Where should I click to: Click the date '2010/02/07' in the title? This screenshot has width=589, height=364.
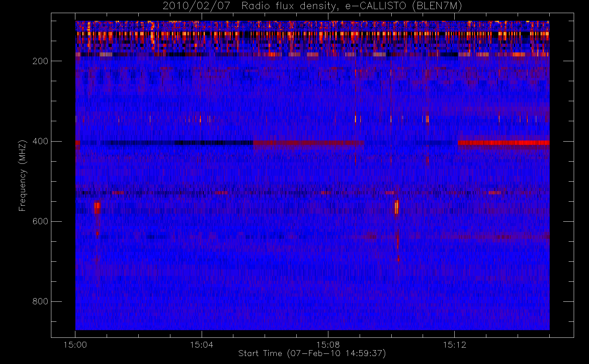tap(196, 6)
